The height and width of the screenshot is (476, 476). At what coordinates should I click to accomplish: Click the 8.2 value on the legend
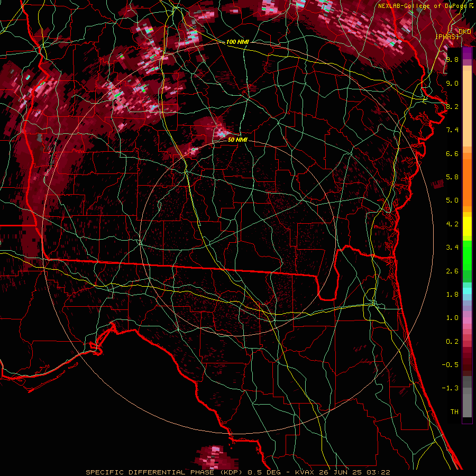(x=452, y=106)
